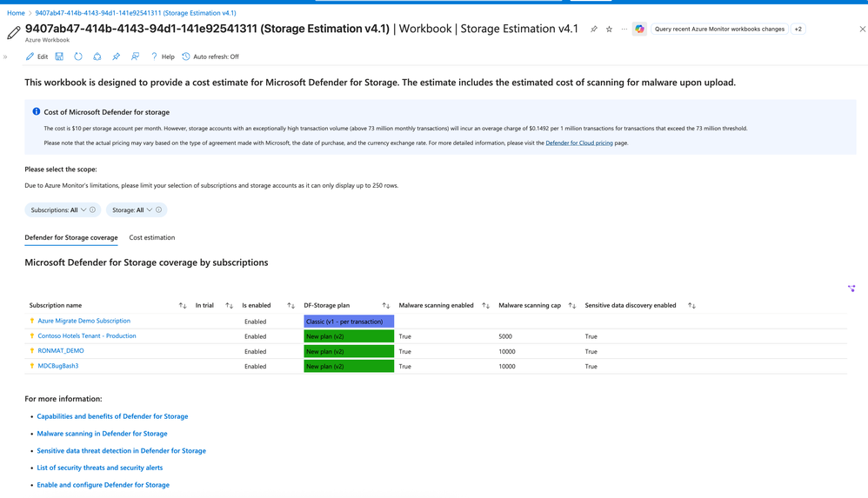The width and height of the screenshot is (868, 498).
Task: Sort by Malware scanning enabled column arrows
Action: (x=485, y=305)
